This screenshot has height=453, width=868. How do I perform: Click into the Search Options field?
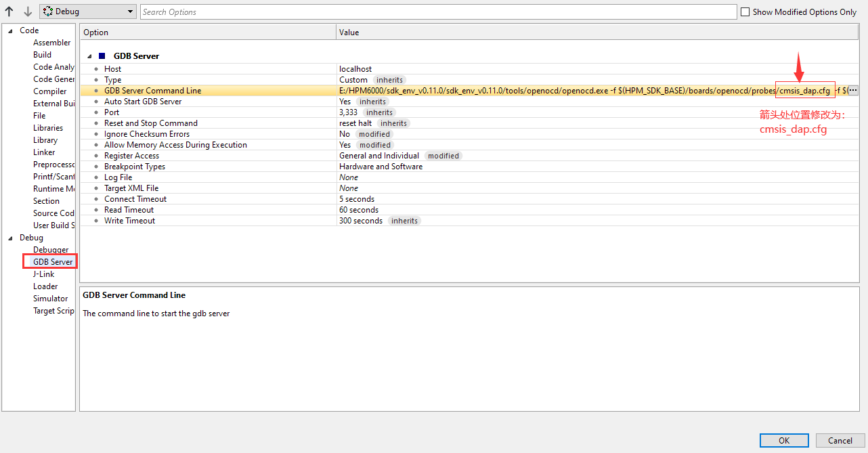[x=437, y=12]
